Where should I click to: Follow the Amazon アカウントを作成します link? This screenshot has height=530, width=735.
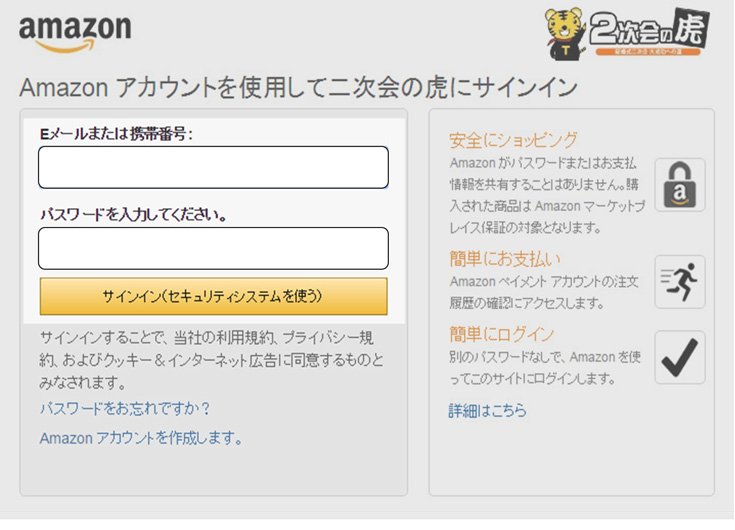(x=141, y=438)
